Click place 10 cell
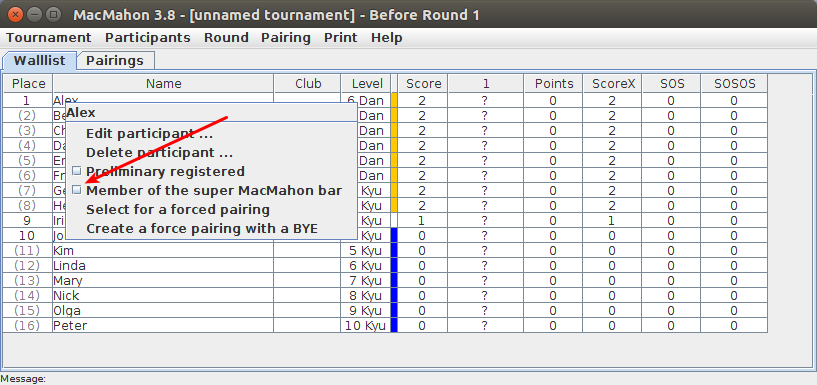The width and height of the screenshot is (817, 385). pyautogui.click(x=28, y=235)
